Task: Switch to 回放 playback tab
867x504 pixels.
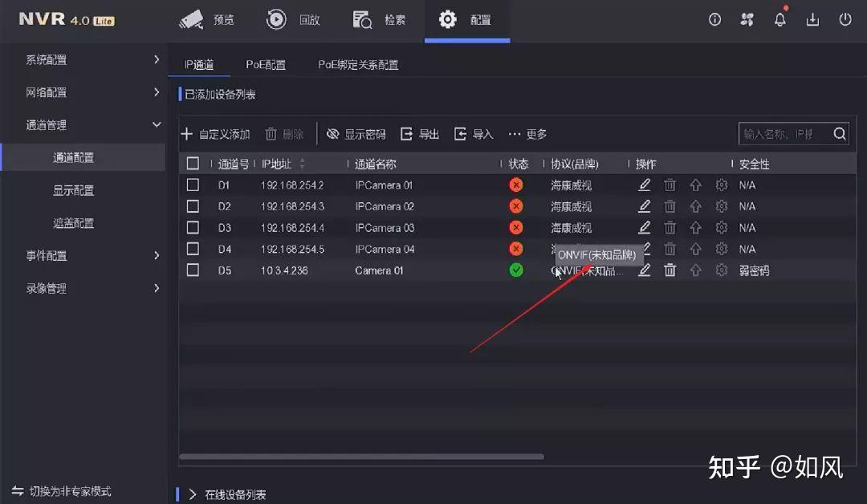Action: pyautogui.click(x=293, y=20)
